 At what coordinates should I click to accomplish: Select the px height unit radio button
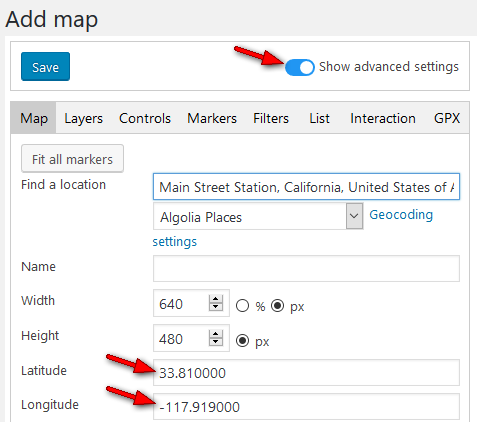[242, 341]
